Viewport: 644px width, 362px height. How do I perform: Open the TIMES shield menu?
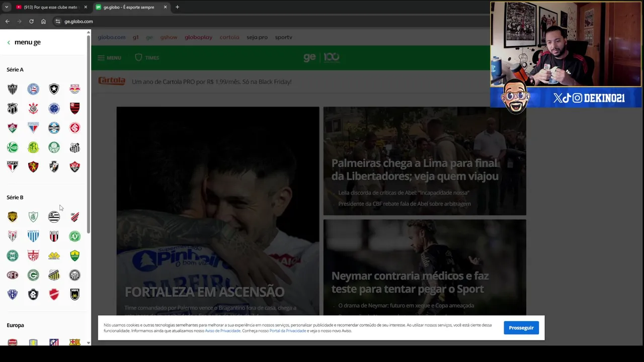point(147,58)
